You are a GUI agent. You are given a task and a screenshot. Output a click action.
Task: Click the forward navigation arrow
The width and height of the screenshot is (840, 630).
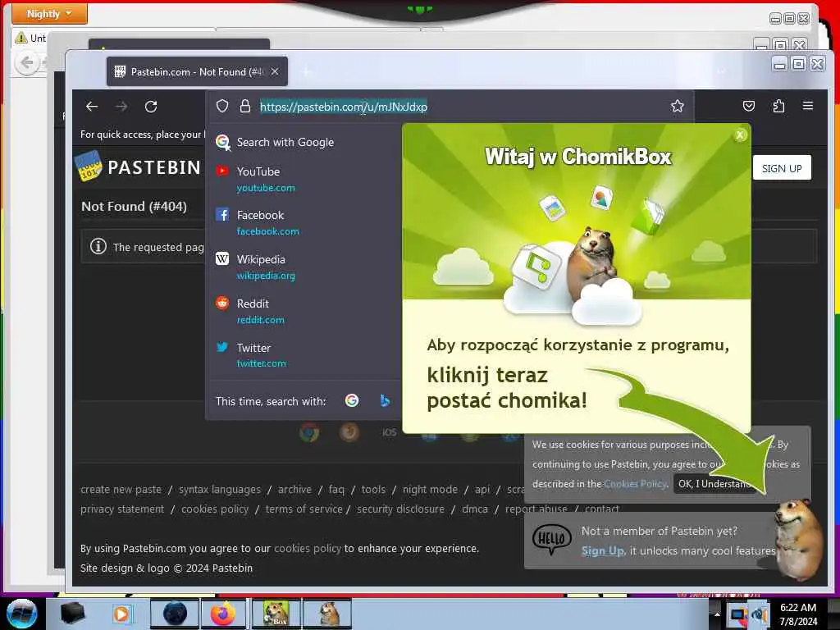[121, 107]
